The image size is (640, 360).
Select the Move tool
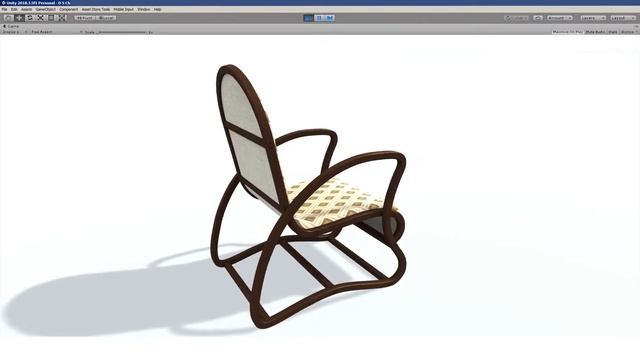19,18
